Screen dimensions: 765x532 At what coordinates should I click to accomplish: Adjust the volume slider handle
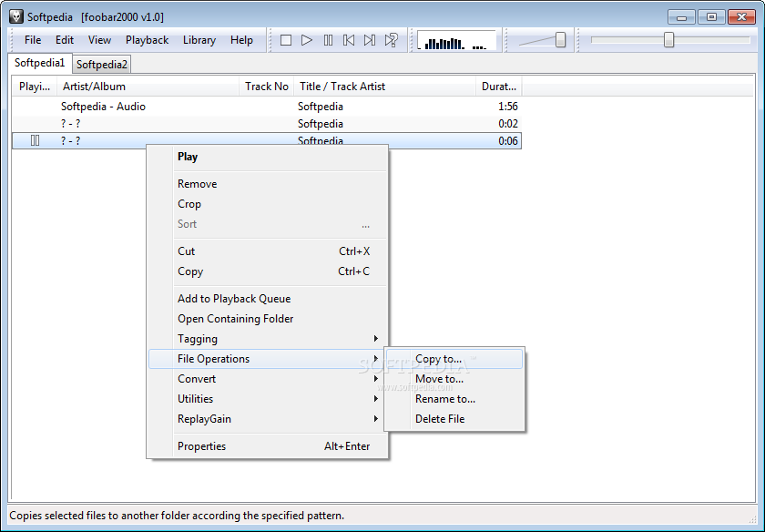561,40
